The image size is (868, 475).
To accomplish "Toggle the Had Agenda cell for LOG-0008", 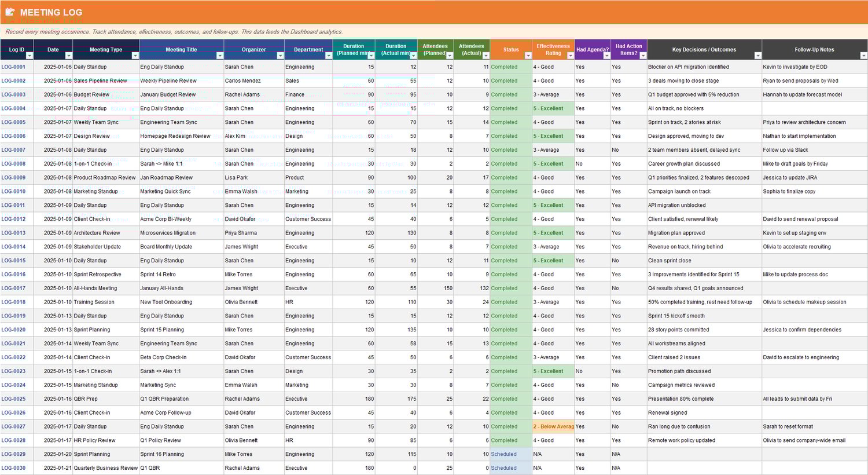I will click(589, 163).
